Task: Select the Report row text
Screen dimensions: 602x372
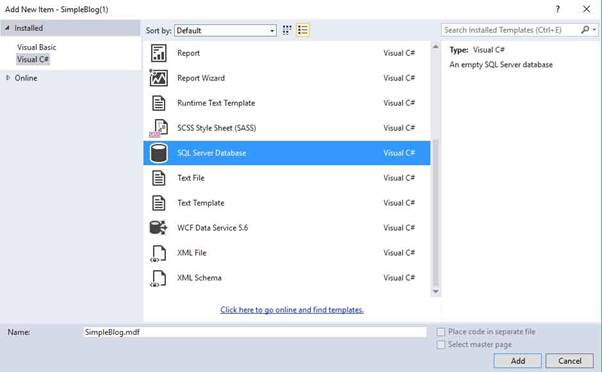Action: 188,53
